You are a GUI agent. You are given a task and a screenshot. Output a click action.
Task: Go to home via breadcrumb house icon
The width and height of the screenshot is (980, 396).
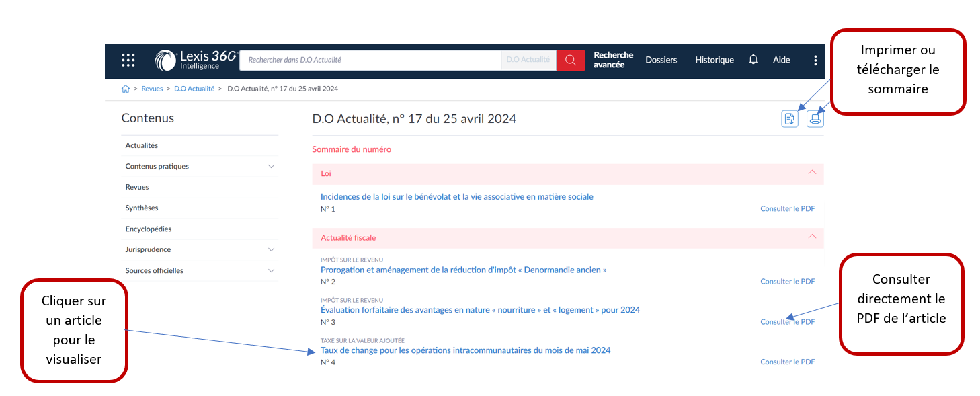coord(126,89)
